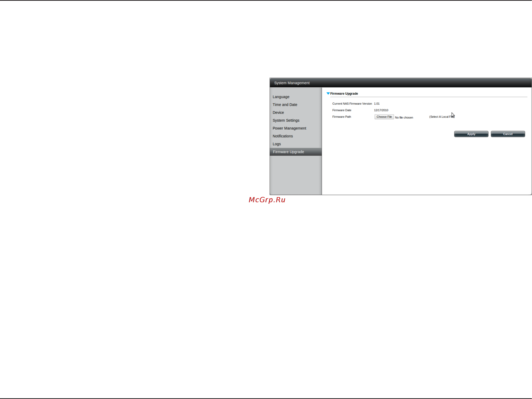Open Power Management settings
The height and width of the screenshot is (399, 532).
point(289,128)
